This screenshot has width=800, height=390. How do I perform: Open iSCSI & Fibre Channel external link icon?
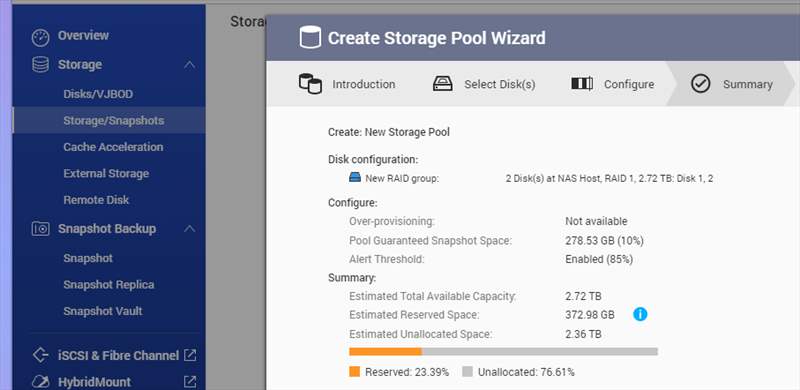190,355
